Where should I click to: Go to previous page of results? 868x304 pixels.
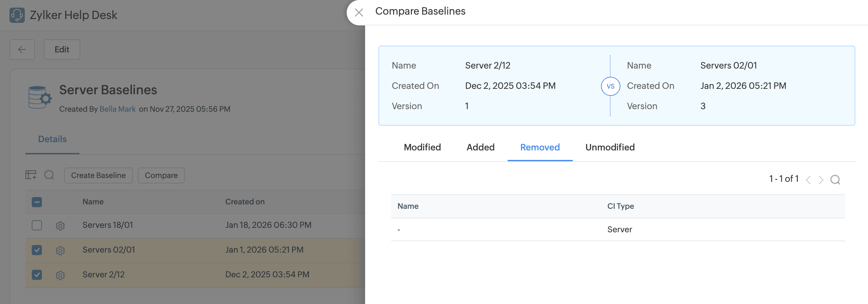click(808, 179)
